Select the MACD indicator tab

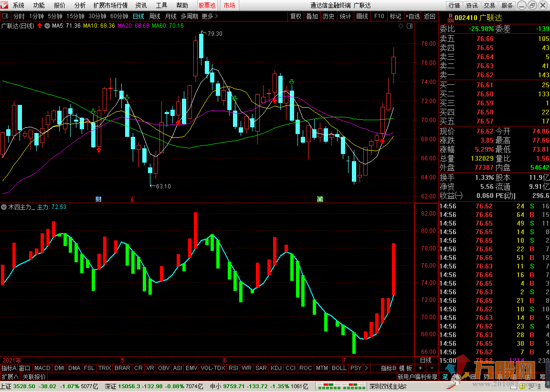click(42, 368)
